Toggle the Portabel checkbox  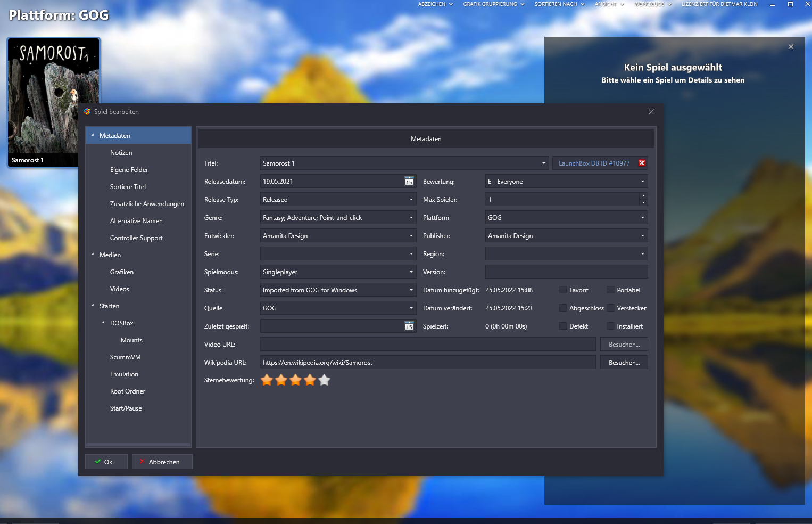(611, 290)
